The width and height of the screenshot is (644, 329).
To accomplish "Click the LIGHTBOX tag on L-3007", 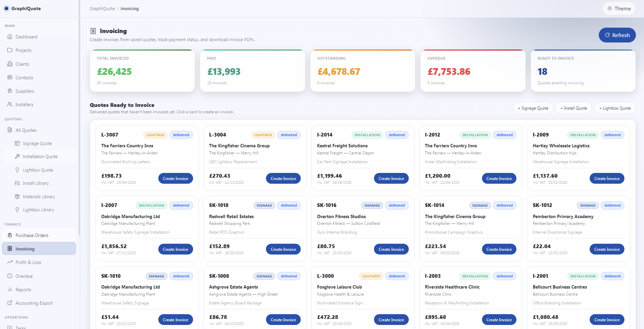I will (155, 135).
